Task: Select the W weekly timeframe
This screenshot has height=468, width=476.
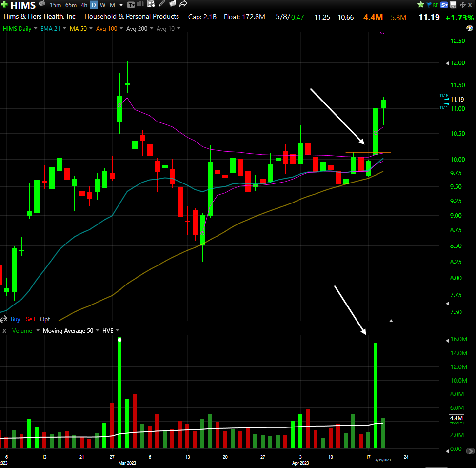Action: (102, 5)
